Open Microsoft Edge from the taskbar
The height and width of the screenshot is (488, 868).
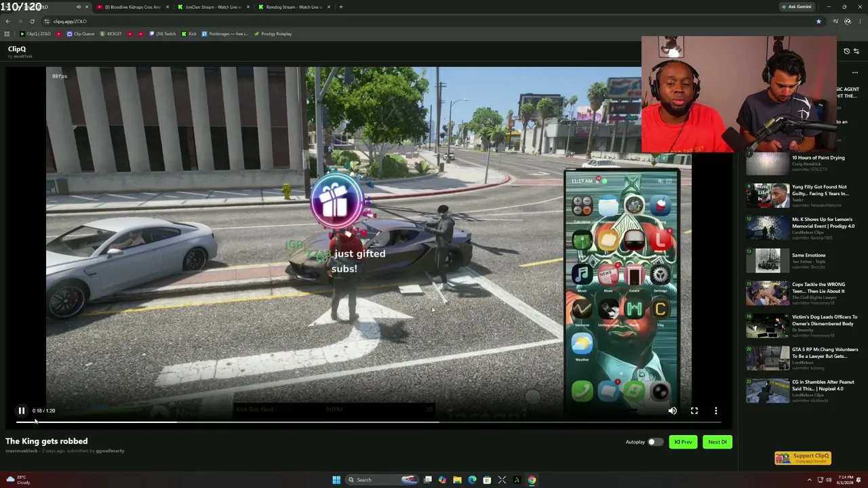[472, 480]
